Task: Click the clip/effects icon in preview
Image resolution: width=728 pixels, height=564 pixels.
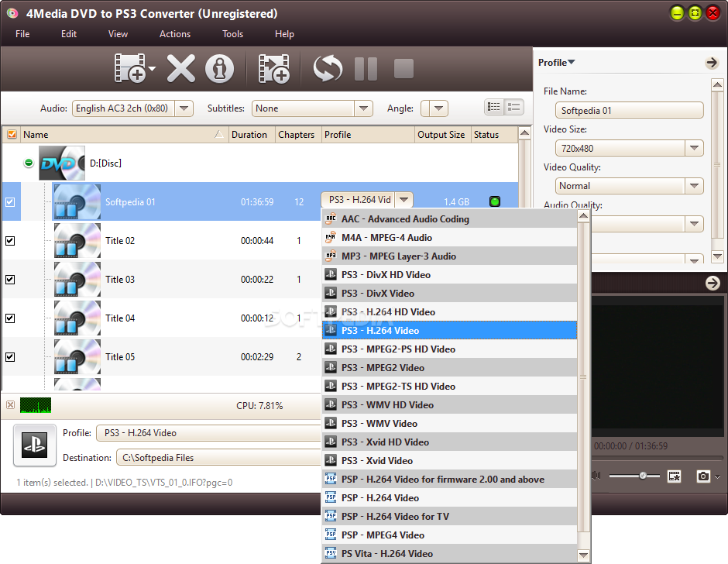Action: coord(674,476)
